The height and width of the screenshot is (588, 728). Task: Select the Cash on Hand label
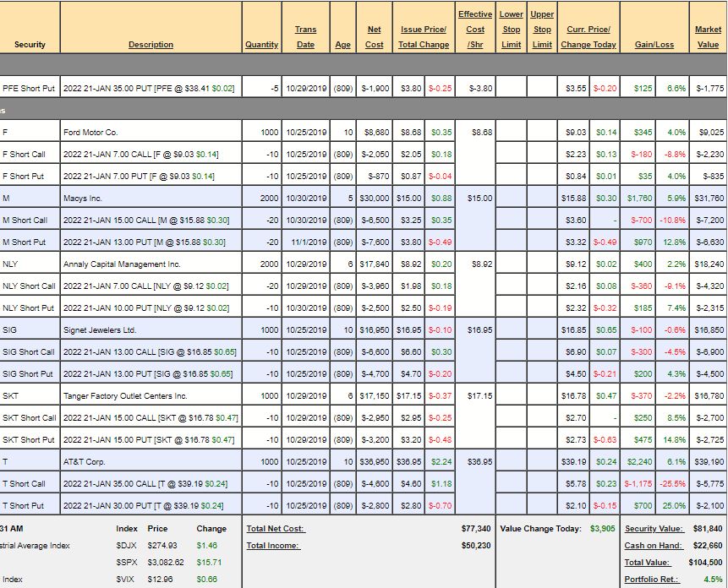pyautogui.click(x=652, y=546)
